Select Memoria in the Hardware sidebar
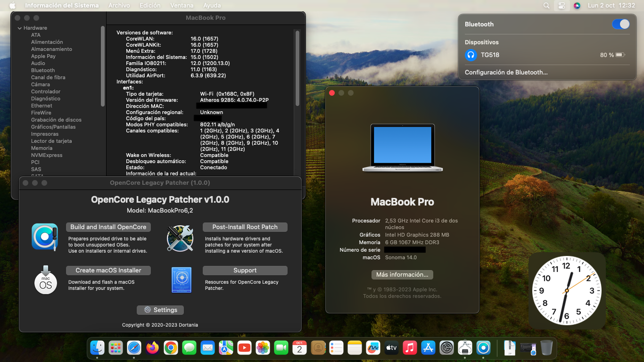 pos(41,148)
